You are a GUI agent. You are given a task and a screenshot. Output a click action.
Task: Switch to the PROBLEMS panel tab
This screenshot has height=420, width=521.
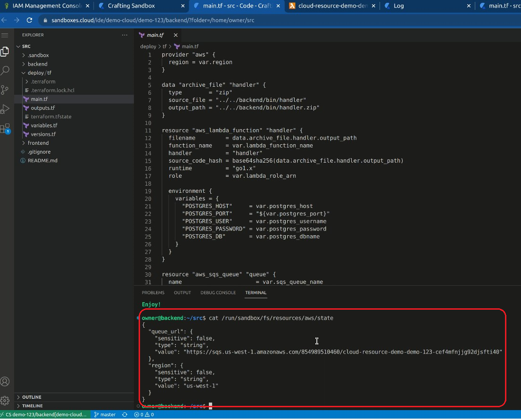coord(153,293)
